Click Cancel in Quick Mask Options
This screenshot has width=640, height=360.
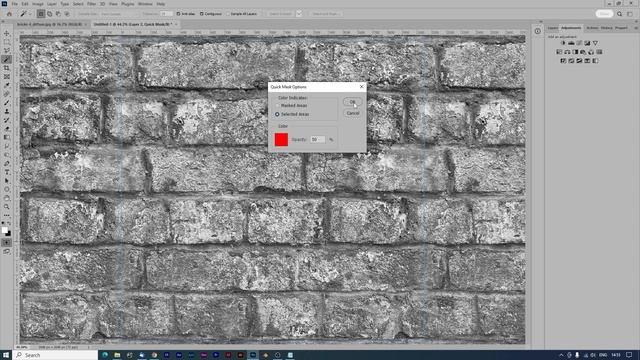pos(353,113)
